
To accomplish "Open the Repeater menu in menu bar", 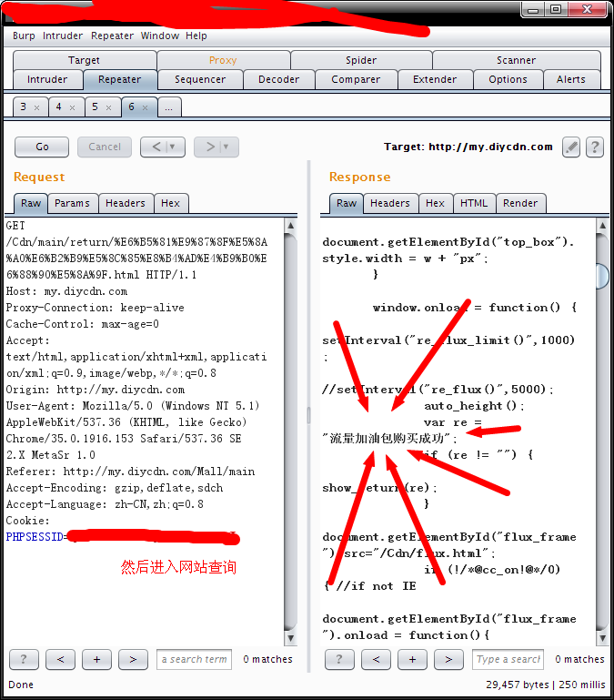I will 112,36.
